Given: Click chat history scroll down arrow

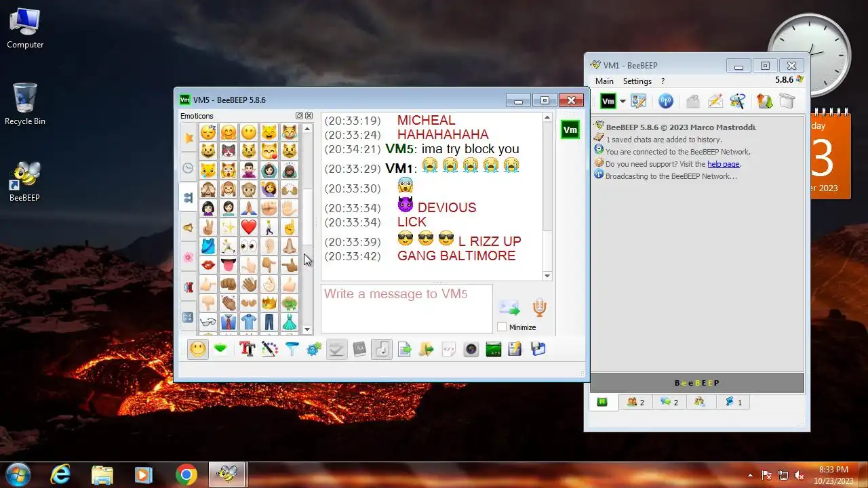Looking at the screenshot, I should 548,275.
